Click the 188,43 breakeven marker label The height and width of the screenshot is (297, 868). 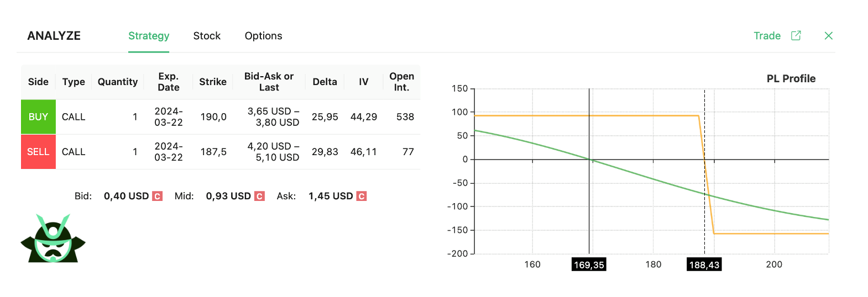coord(704,265)
